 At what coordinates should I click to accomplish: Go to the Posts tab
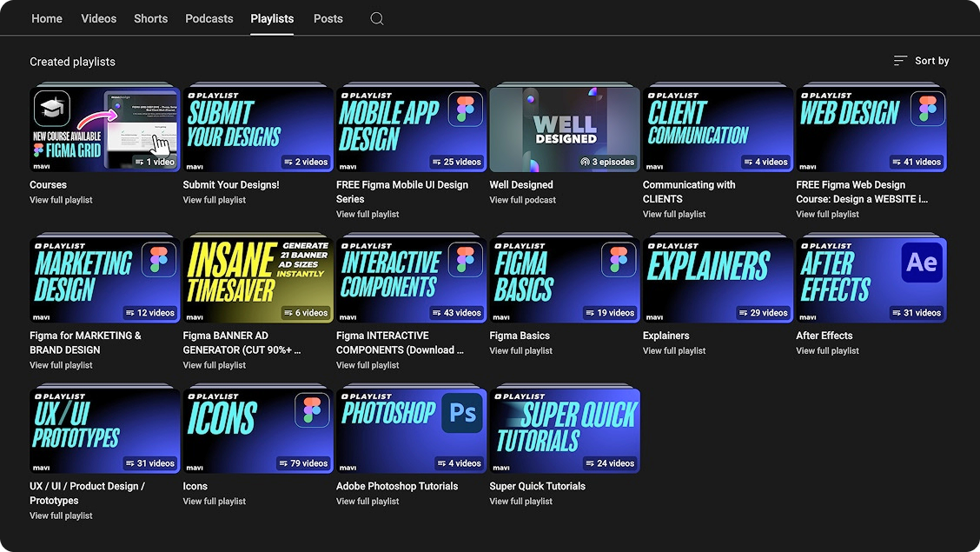click(x=328, y=18)
